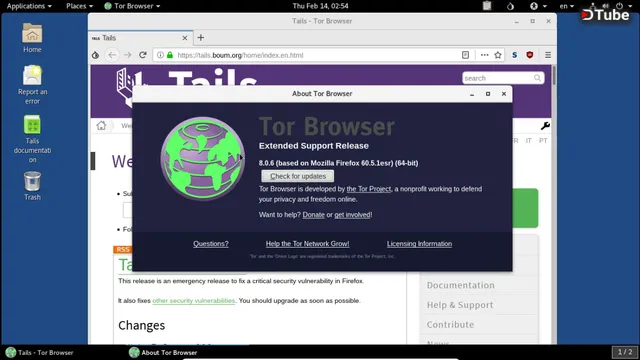Click the clock Thu Feb 14, 02:54
The height and width of the screenshot is (360, 640).
(320, 6)
